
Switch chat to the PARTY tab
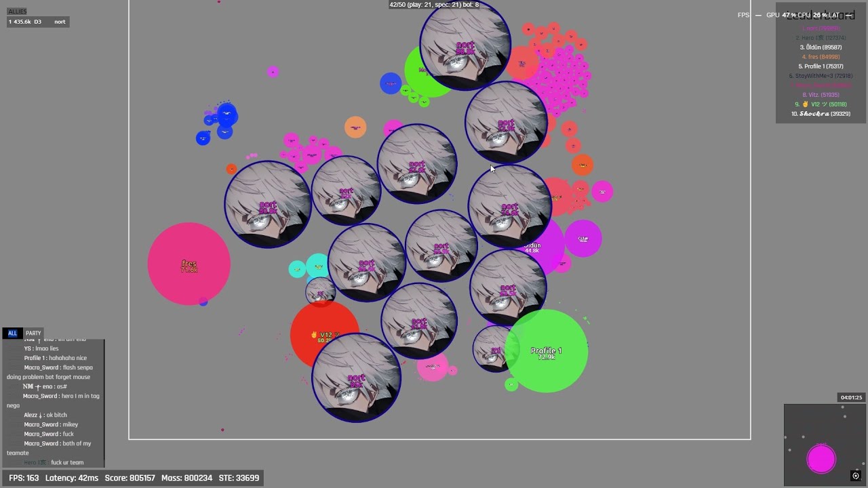(x=33, y=333)
